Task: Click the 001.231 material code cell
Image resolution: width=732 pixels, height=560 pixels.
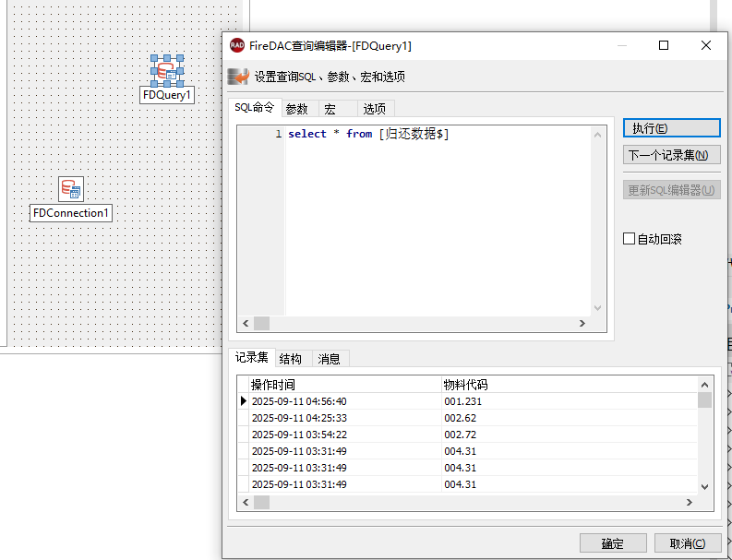Action: 569,401
